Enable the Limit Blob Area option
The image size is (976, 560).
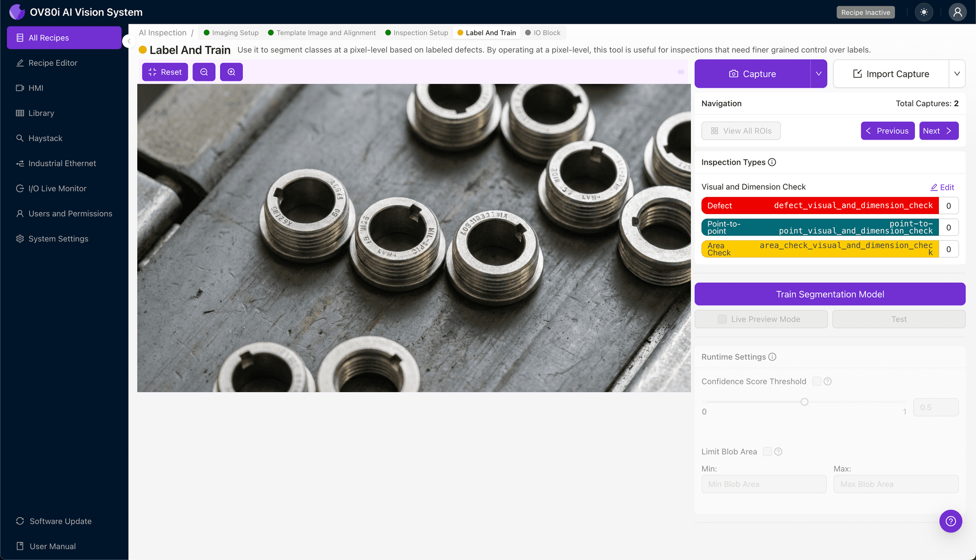point(767,451)
